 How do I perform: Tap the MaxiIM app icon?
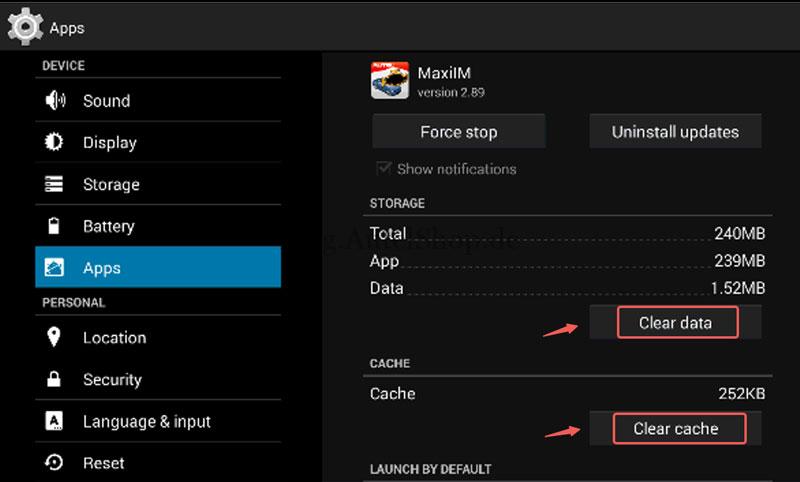[x=389, y=81]
